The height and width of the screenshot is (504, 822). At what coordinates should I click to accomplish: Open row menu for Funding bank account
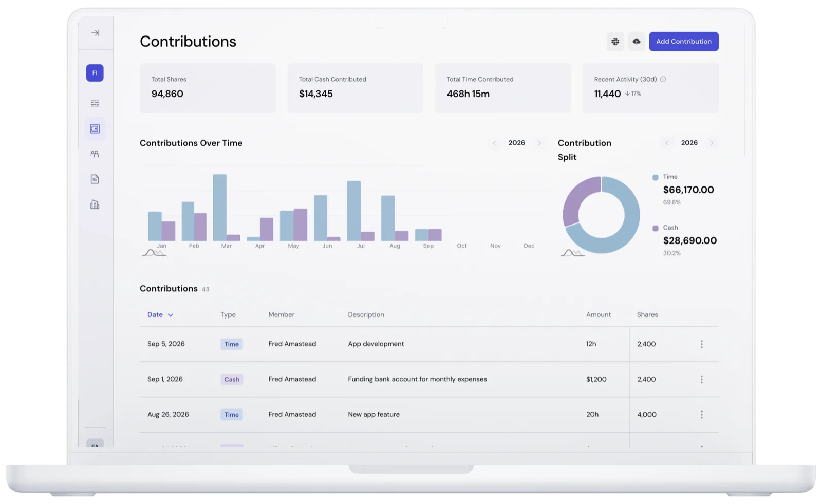(701, 379)
